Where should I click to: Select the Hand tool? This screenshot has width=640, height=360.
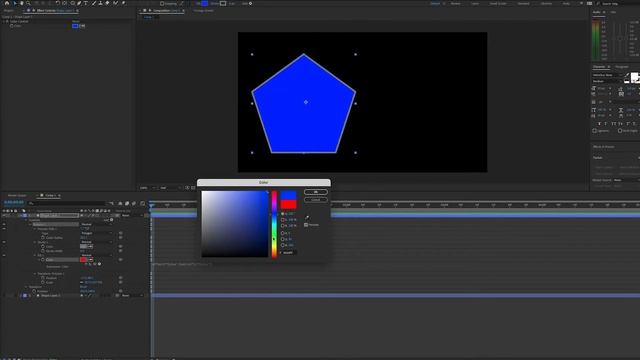click(22, 3)
